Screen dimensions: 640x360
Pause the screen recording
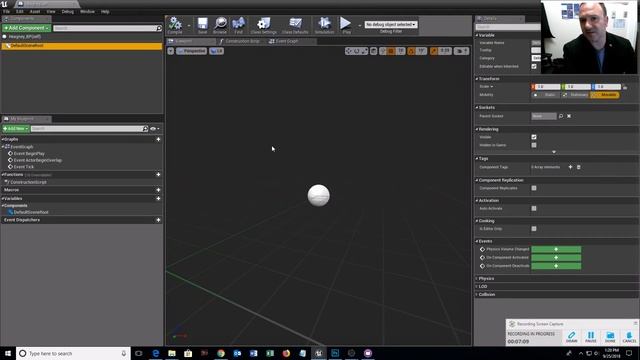[x=591, y=337]
